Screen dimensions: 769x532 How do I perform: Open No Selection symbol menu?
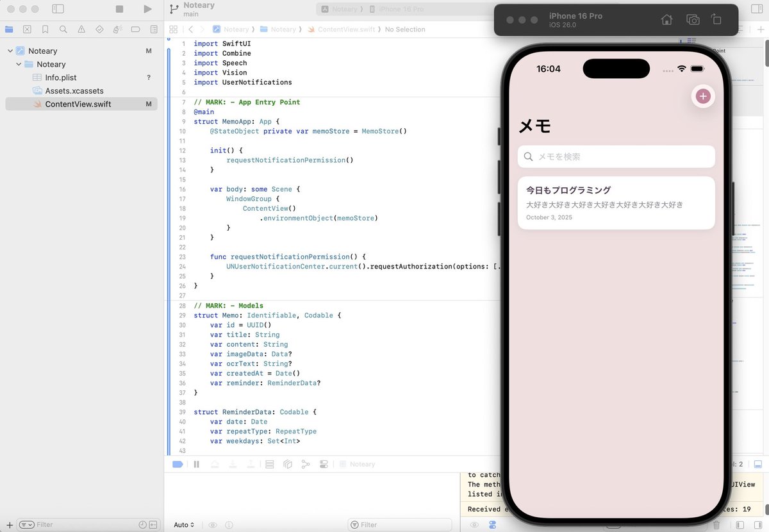[405, 29]
